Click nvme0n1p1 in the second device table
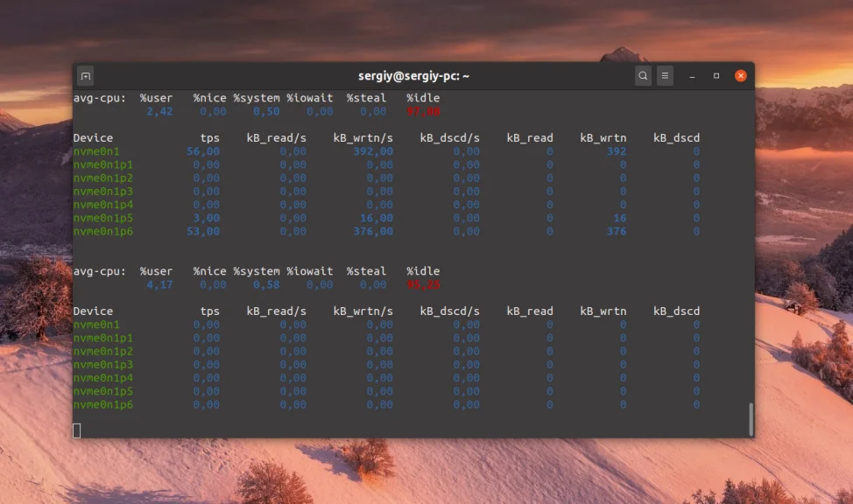Viewport: 853px width, 504px height. click(102, 338)
